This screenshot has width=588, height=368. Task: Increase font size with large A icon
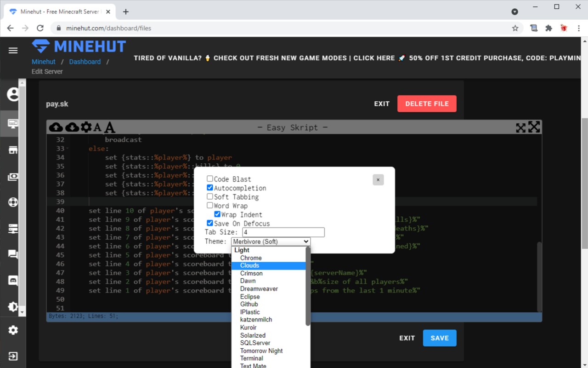(109, 127)
